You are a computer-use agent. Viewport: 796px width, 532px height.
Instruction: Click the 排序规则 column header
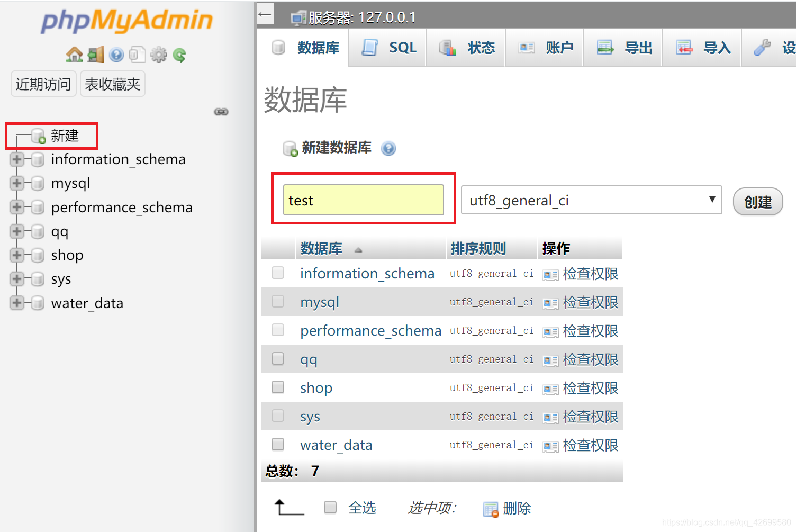pos(478,249)
